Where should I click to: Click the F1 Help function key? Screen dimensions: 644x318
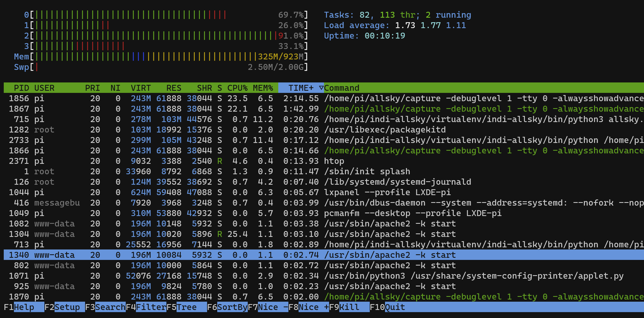tap(24, 307)
